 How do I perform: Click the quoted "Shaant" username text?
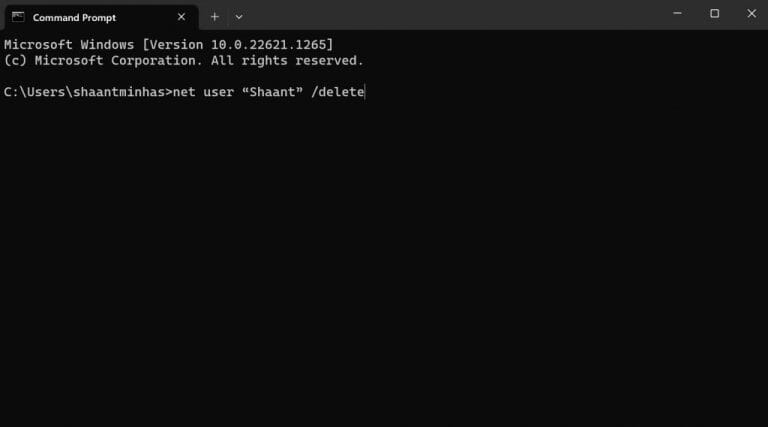(x=272, y=92)
